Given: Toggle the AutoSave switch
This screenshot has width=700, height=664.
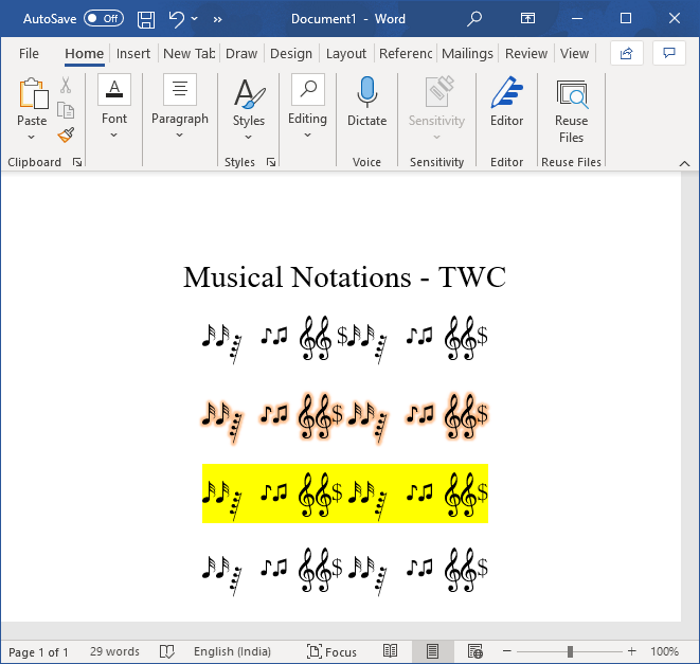Looking at the screenshot, I should point(104,19).
